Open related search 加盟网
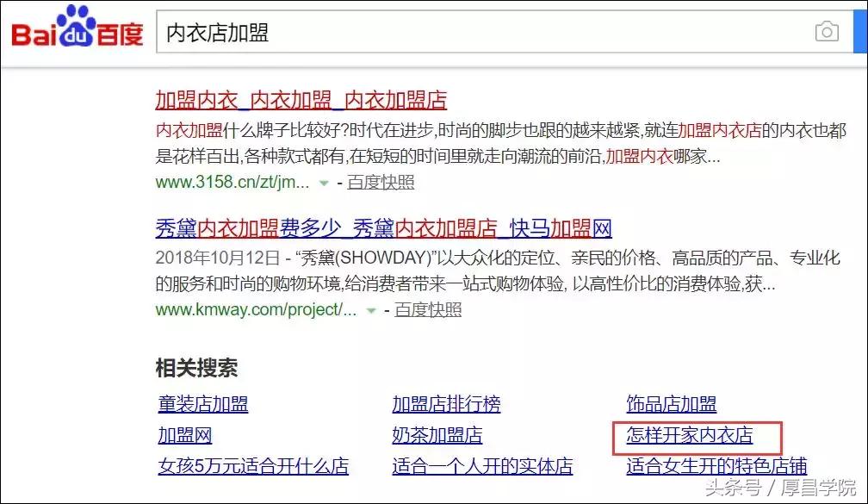Image resolution: width=868 pixels, height=504 pixels. point(184,436)
